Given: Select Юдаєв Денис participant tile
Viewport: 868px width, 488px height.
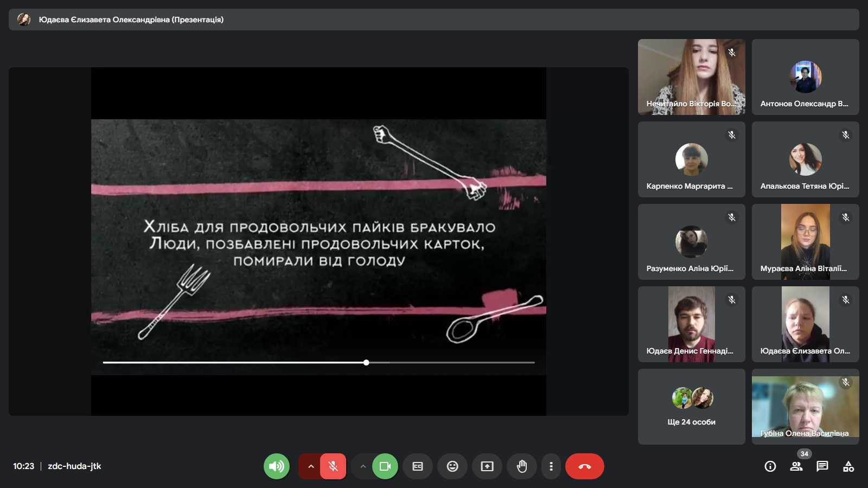Looking at the screenshot, I should click(692, 324).
